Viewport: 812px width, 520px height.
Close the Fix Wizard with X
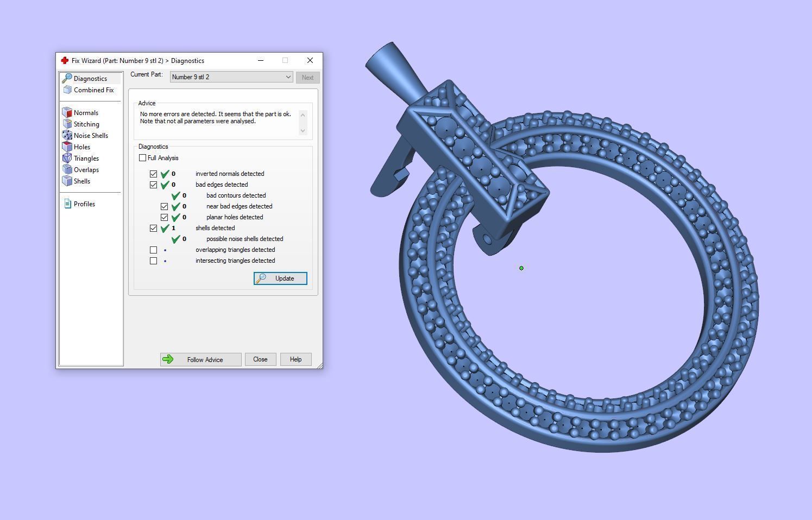tap(310, 60)
